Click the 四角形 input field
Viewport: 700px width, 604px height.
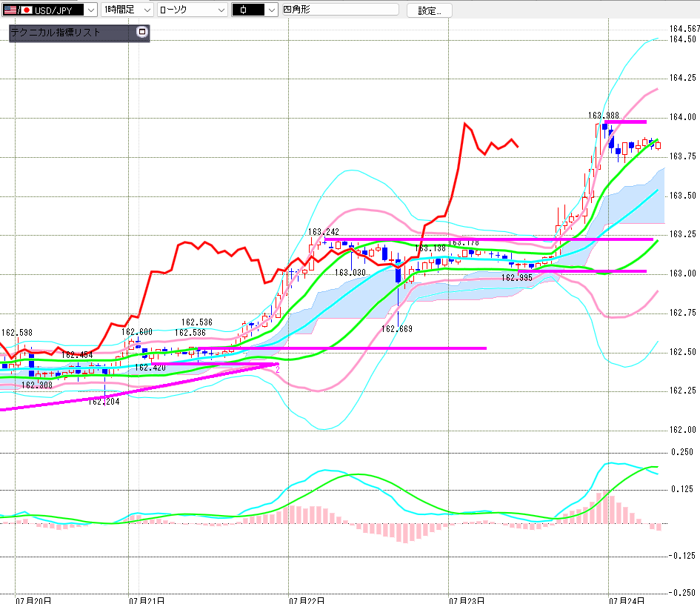(340, 10)
